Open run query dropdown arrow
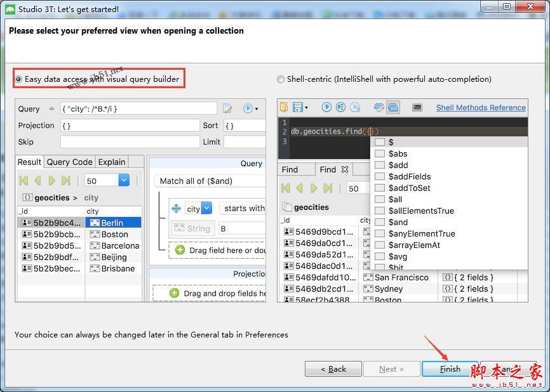Image resolution: width=550 pixels, height=392 pixels. [x=257, y=109]
